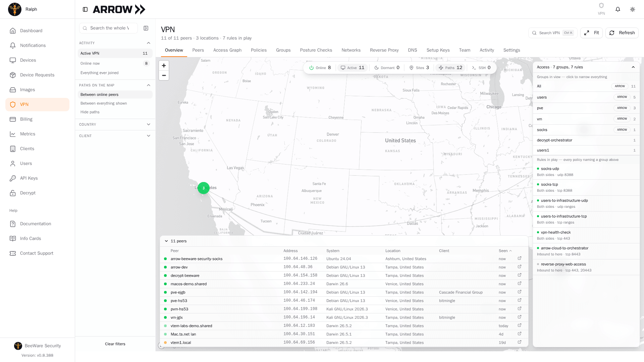Open the Reverse Proxy tab

tap(384, 50)
